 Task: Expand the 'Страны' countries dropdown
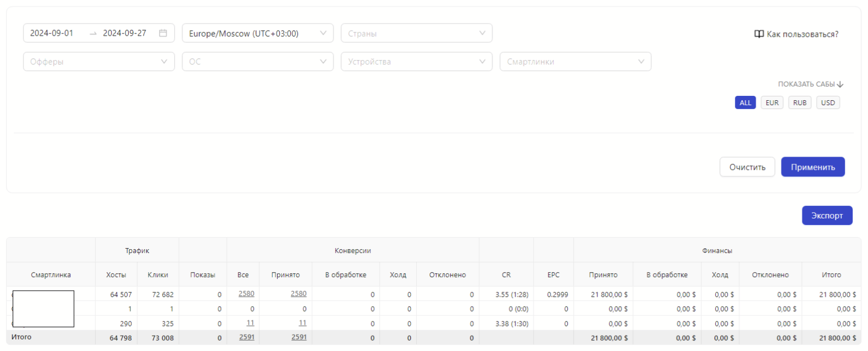(x=416, y=33)
